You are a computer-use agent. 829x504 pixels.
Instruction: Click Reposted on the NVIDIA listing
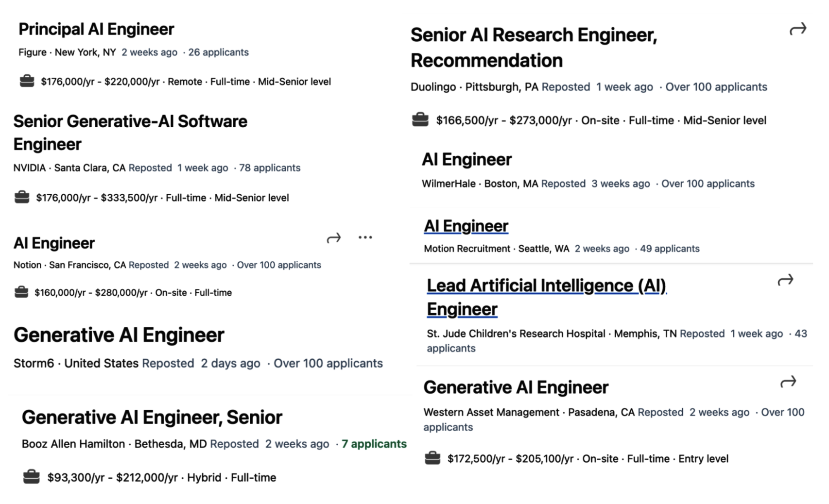151,168
